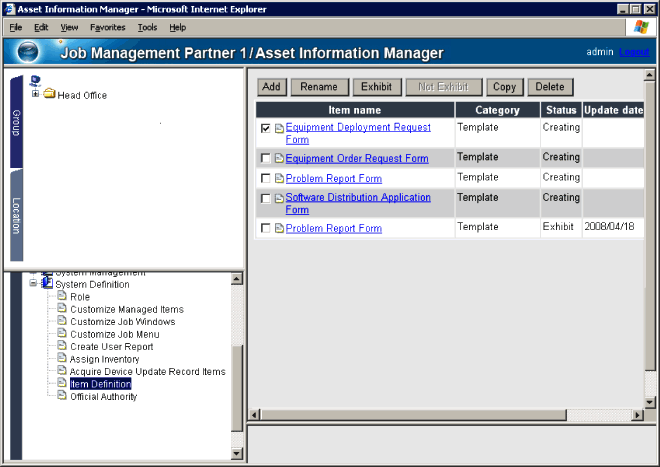Open the Equipment Order Request Form link
Screen dimensions: 660x467
click(x=357, y=159)
